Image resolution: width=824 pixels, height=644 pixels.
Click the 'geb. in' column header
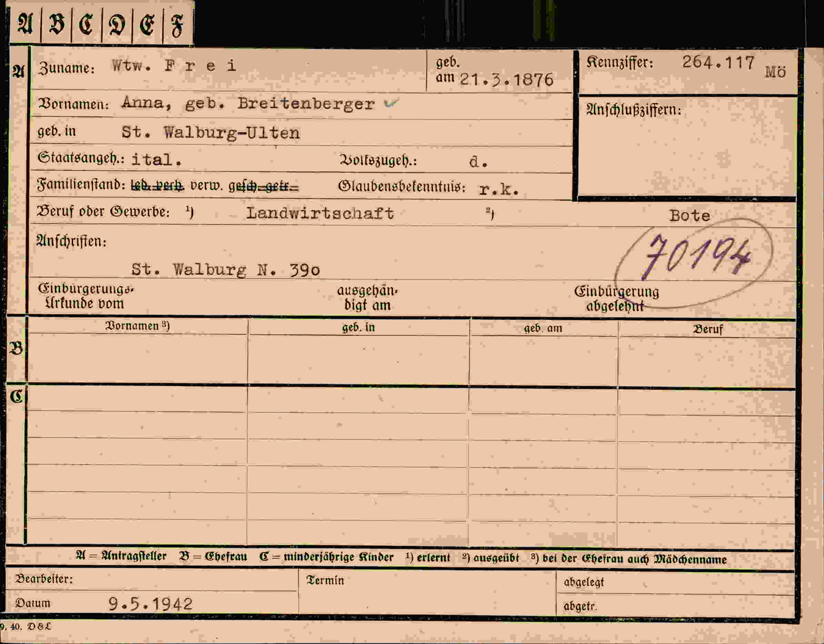(x=359, y=328)
